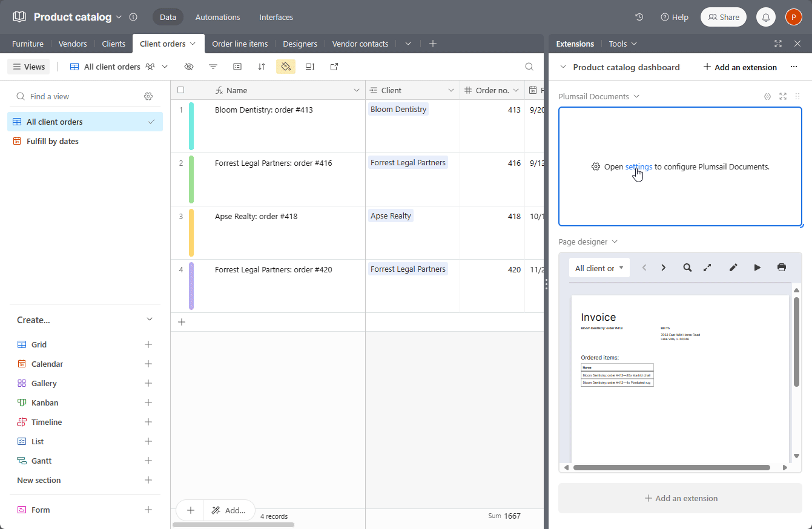This screenshot has height=529, width=812.
Task: Click the bottom Add an extension button
Action: click(680, 498)
